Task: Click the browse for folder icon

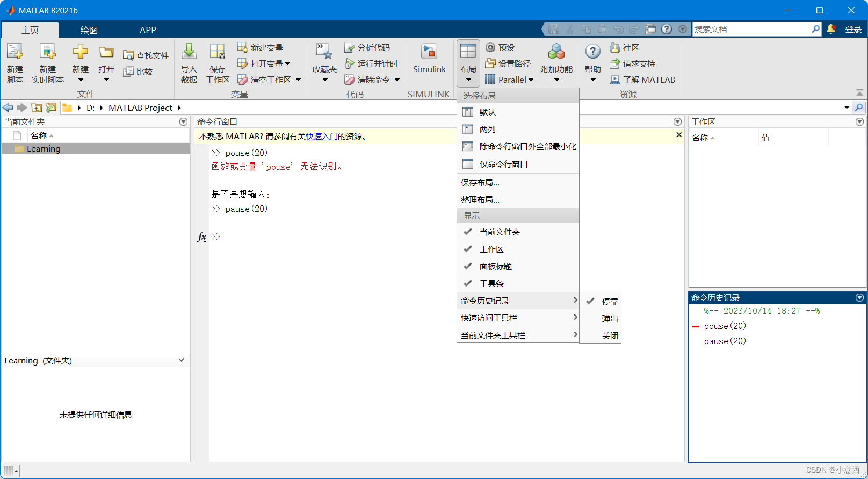Action: point(51,108)
